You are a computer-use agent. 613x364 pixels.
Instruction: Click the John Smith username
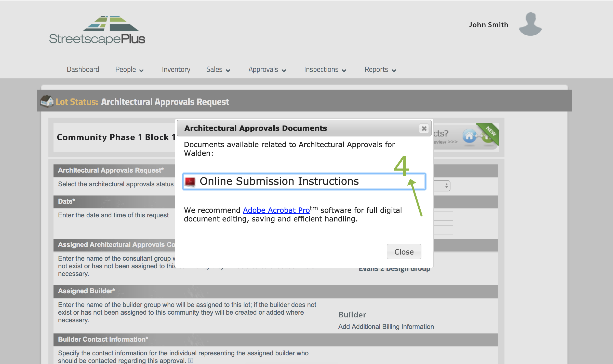[488, 25]
